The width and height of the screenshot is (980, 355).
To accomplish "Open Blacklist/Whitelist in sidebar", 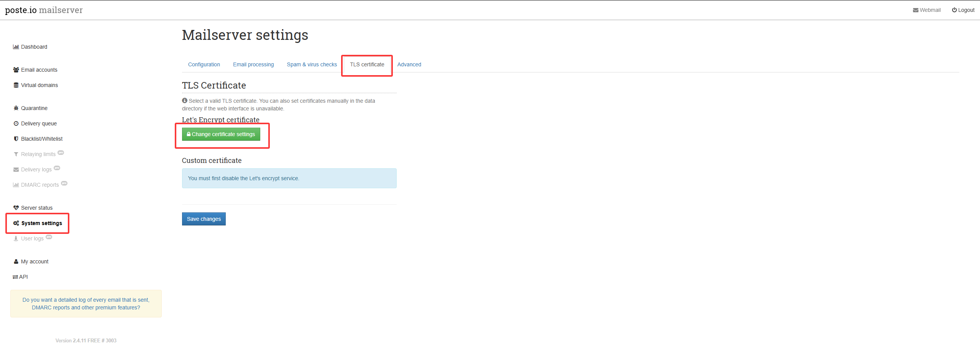I will tap(38, 139).
